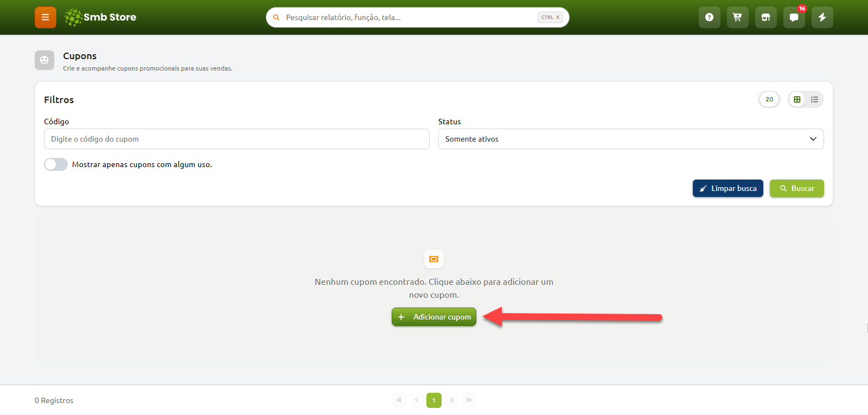
Task: Click the 'Nenhum cupom encontrado' message
Action: click(x=434, y=289)
